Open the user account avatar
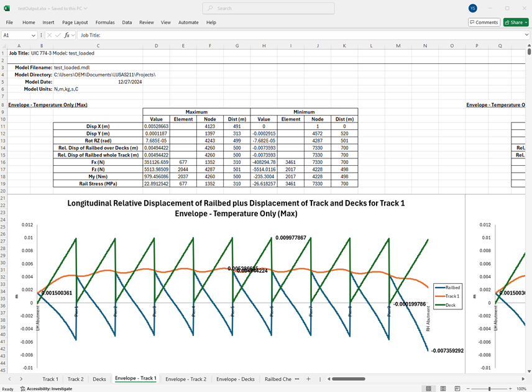The image size is (532, 392). 474,8
